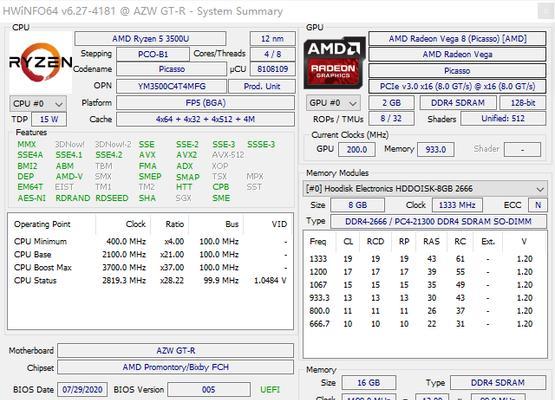Select the 4 / 8 cores/threads value
555x400 pixels.
click(x=273, y=55)
